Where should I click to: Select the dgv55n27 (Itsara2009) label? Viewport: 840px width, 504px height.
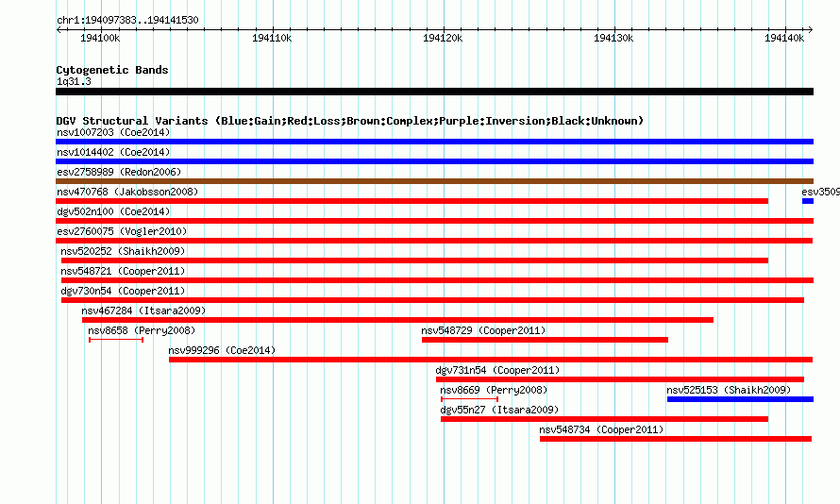click(x=499, y=410)
